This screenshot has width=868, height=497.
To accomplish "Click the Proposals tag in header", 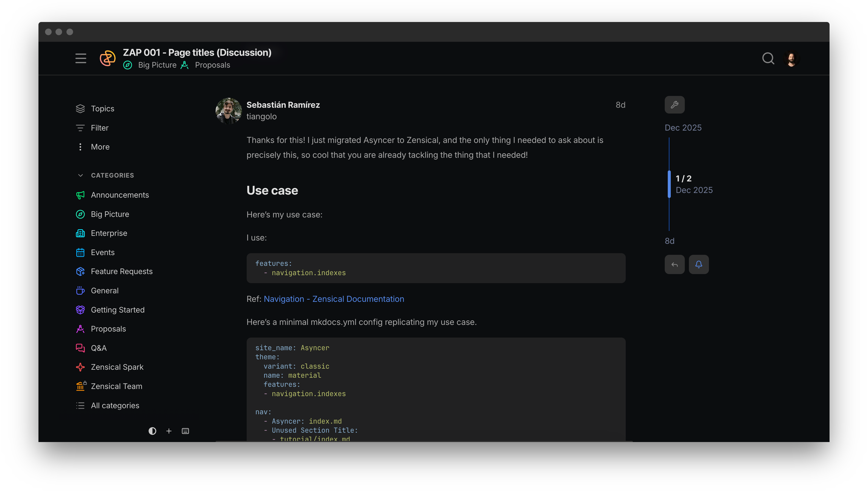I will pos(212,65).
